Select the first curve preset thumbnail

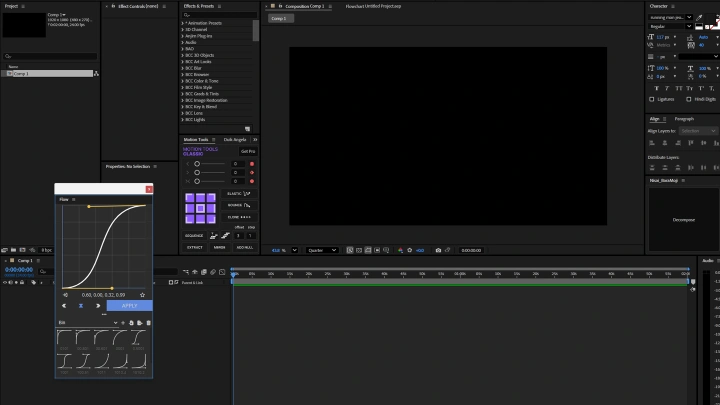66,338
